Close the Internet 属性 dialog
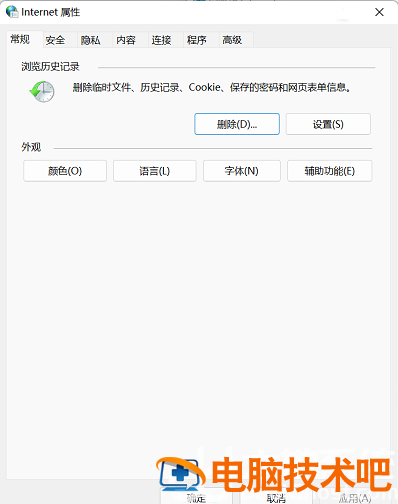This screenshot has width=398, height=504. (x=379, y=12)
